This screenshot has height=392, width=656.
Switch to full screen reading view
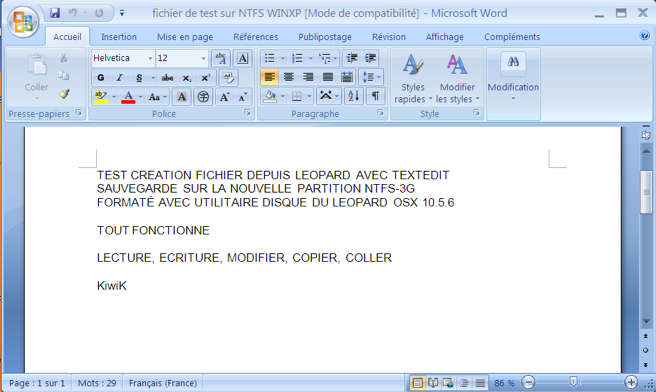(433, 382)
